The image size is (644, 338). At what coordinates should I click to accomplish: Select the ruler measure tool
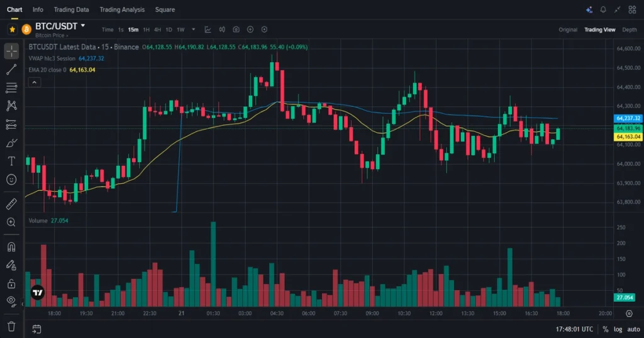(11, 204)
